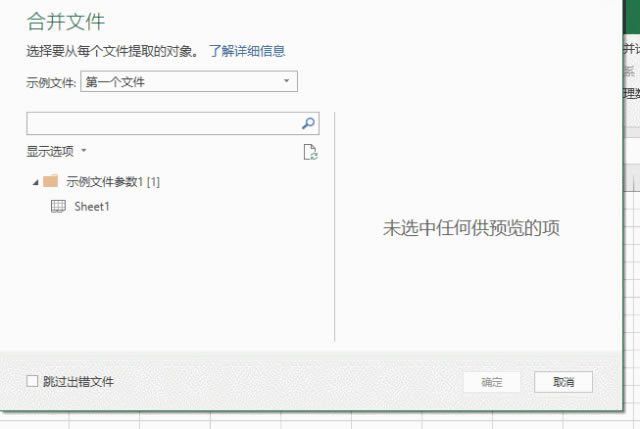Click the refresh file list icon
This screenshot has width=640, height=429.
[310, 152]
